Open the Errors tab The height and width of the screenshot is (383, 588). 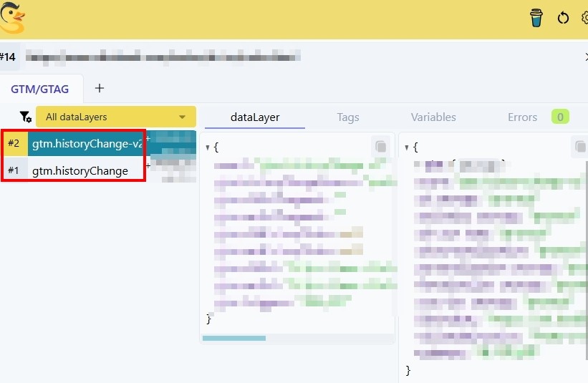pos(522,117)
